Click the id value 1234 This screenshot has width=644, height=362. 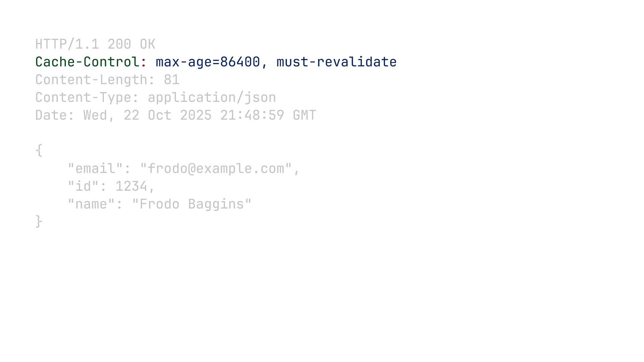coord(131,186)
